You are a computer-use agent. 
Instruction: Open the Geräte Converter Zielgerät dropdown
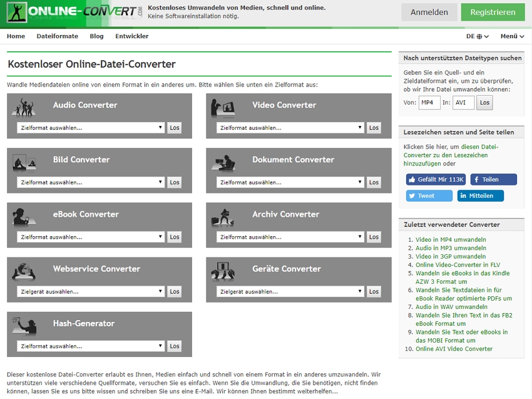tap(290, 291)
